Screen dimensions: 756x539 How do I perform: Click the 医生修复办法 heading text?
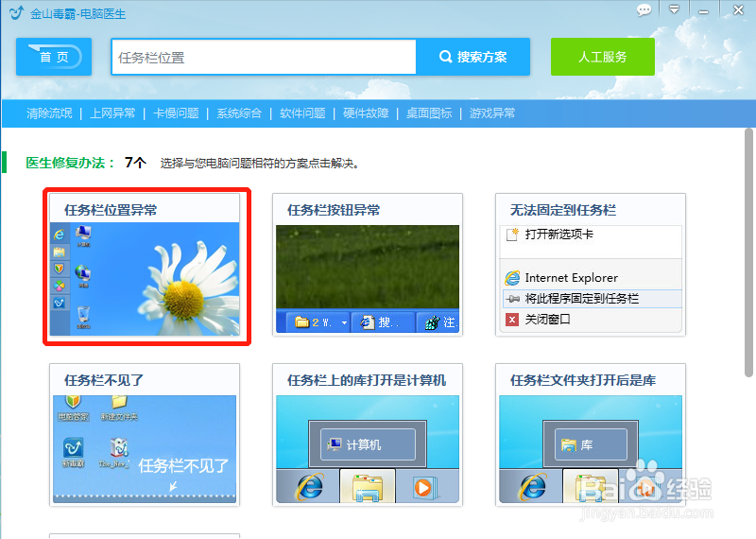point(70,163)
